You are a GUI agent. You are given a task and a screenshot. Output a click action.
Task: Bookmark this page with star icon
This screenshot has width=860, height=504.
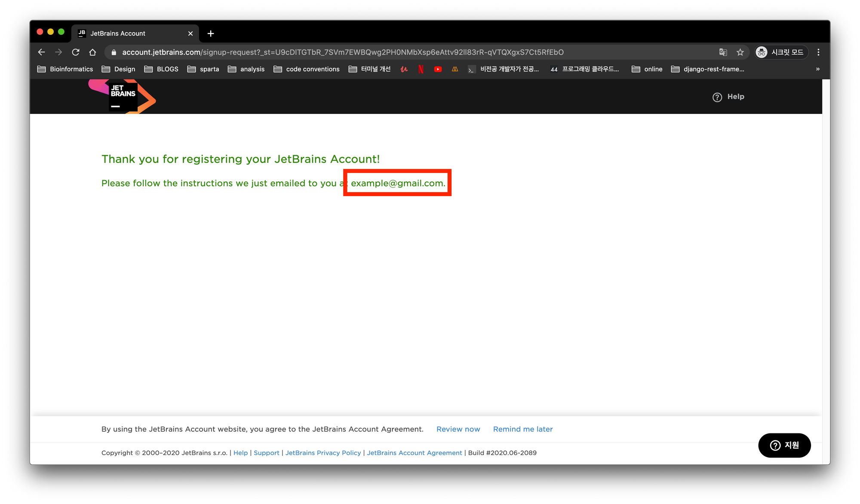tap(740, 52)
